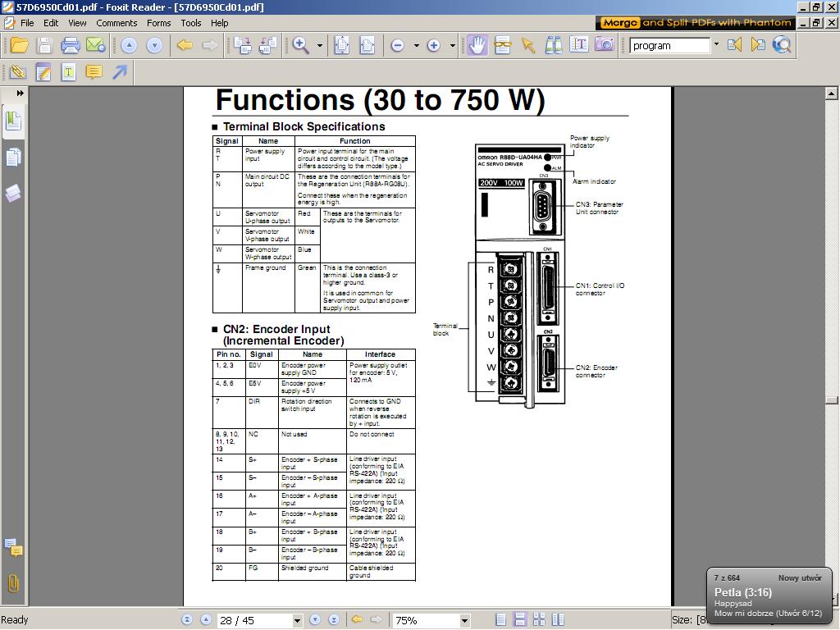
Task: Click the rotate pages left icon
Action: point(267,46)
